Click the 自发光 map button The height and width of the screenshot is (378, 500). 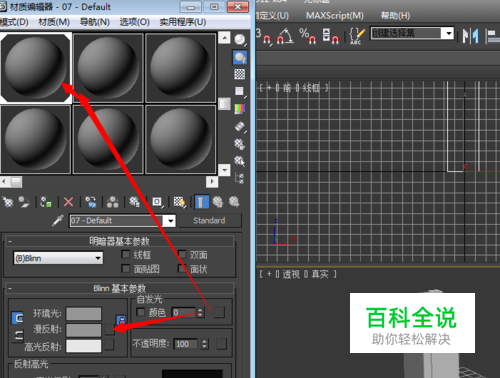pyautogui.click(x=219, y=312)
